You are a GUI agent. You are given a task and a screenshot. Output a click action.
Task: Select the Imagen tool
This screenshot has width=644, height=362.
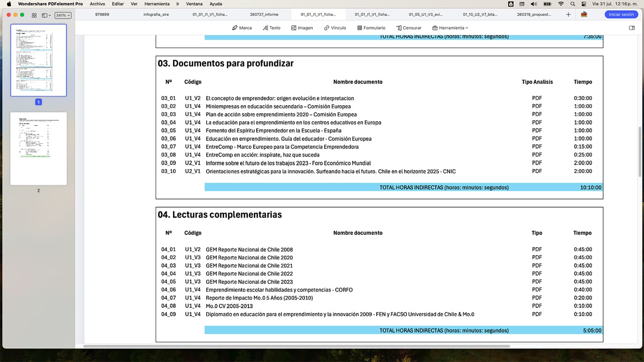click(302, 28)
